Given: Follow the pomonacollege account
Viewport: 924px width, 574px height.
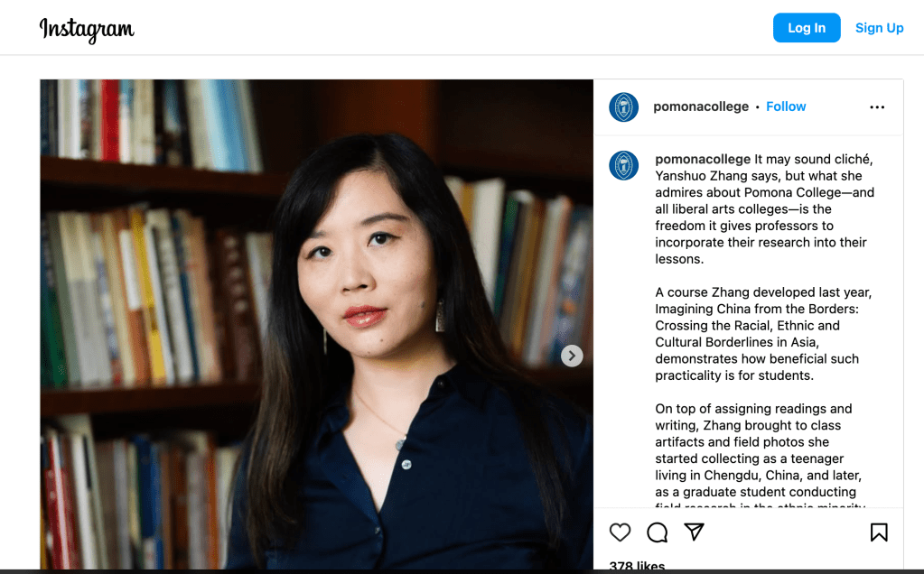Looking at the screenshot, I should 786,106.
